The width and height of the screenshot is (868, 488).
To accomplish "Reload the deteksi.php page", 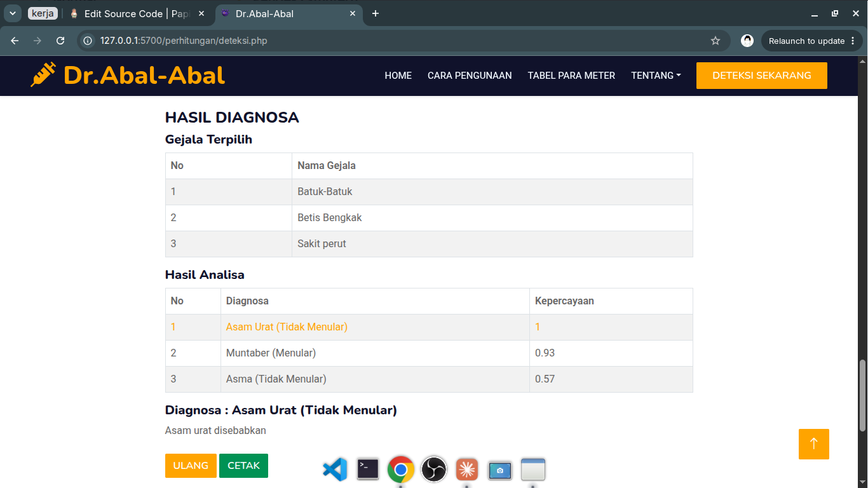I will (x=60, y=41).
